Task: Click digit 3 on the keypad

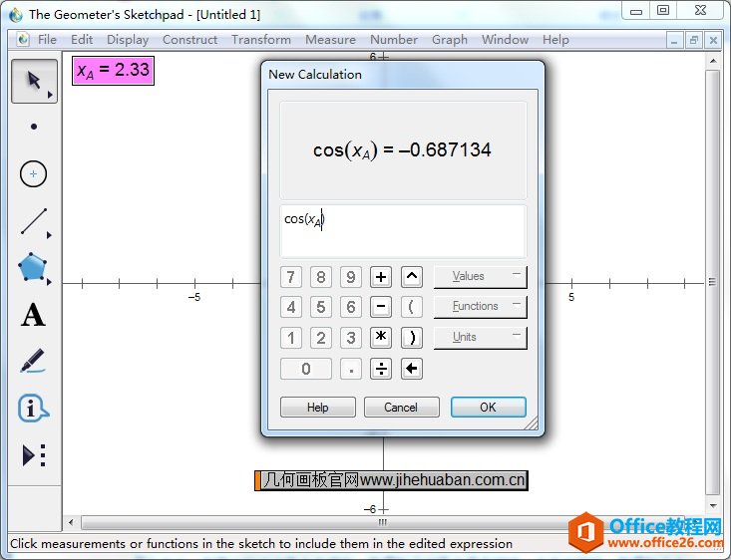Action: coord(351,338)
